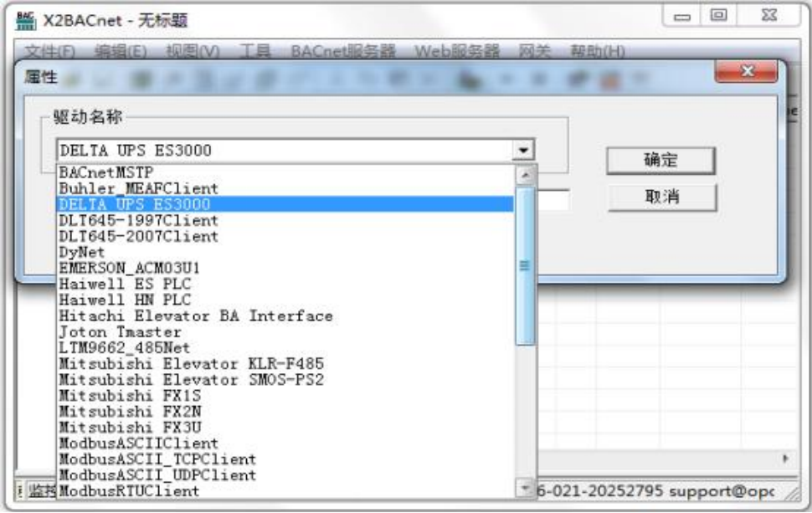Screen dimensions: 812x513
Task: Open the 文件(F) menu
Action: (49, 51)
